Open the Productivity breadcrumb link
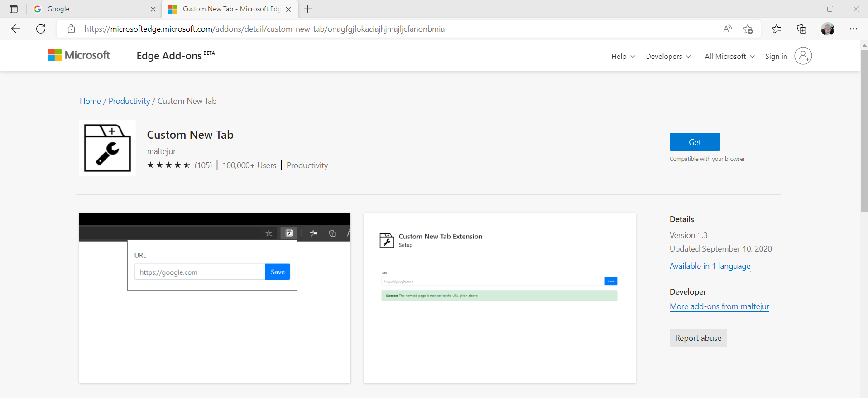The height and width of the screenshot is (398, 868). [129, 101]
